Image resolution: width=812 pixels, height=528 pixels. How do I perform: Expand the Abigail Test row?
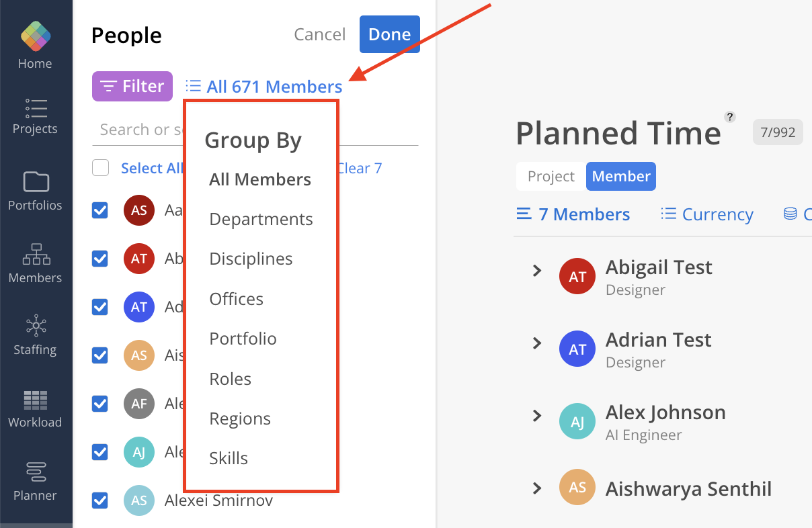[537, 271]
